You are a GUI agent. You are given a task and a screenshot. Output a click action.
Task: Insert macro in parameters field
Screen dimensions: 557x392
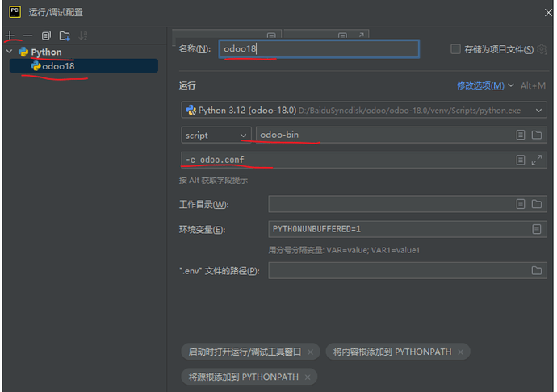[521, 161]
